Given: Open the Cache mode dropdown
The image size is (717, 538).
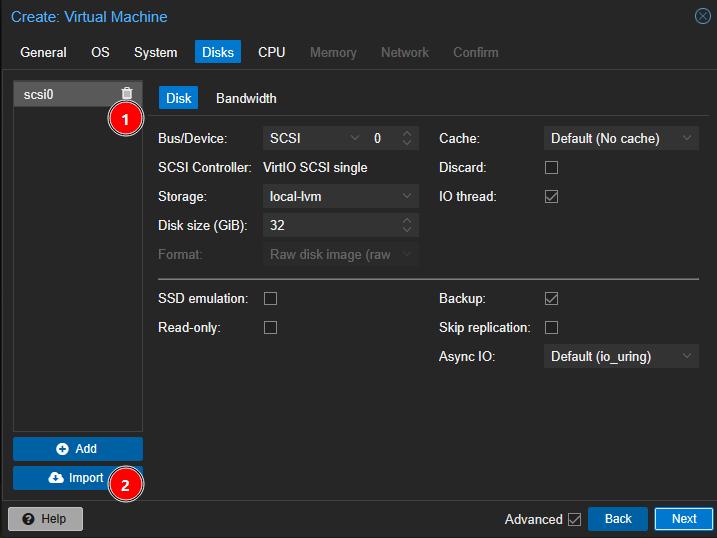Looking at the screenshot, I should 620,138.
